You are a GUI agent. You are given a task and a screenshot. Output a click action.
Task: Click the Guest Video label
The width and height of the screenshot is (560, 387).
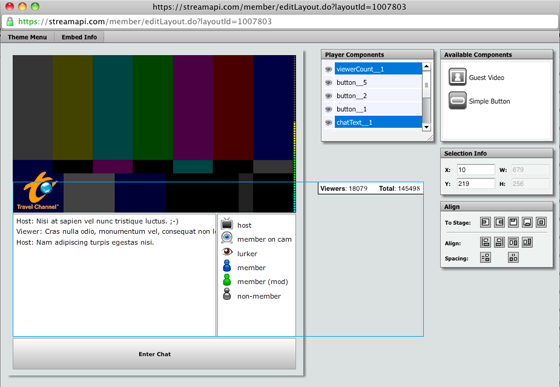(486, 77)
